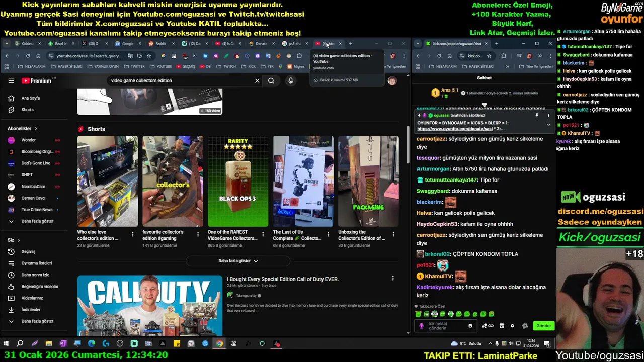Switch to the Donate browser tab
This screenshot has height=362, width=644.
pyautogui.click(x=262, y=44)
